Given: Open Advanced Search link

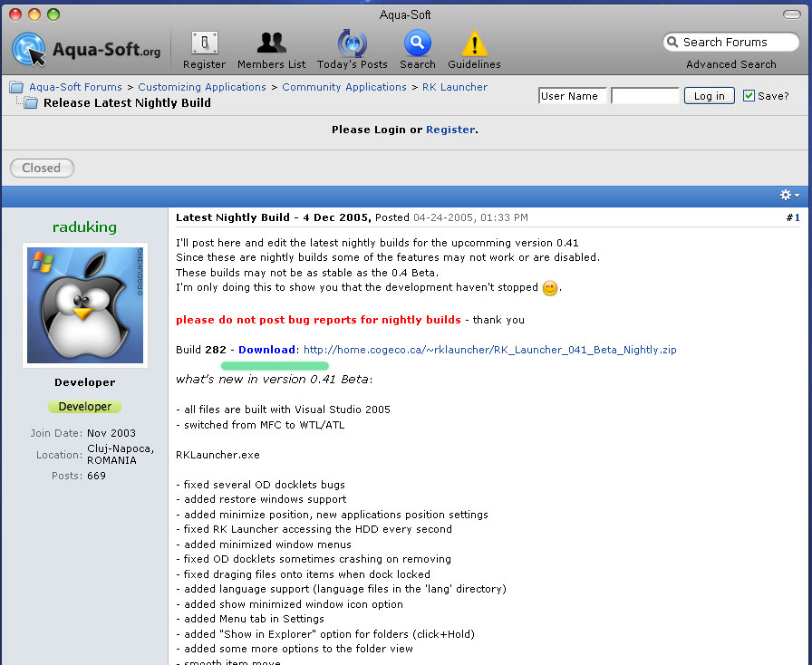Looking at the screenshot, I should (x=730, y=64).
